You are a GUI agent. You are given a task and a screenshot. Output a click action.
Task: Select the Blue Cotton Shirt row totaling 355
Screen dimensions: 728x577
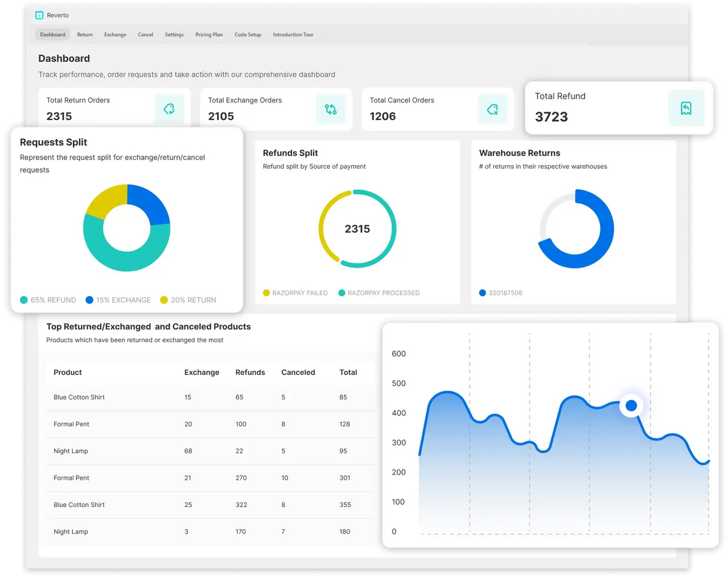[211, 505]
